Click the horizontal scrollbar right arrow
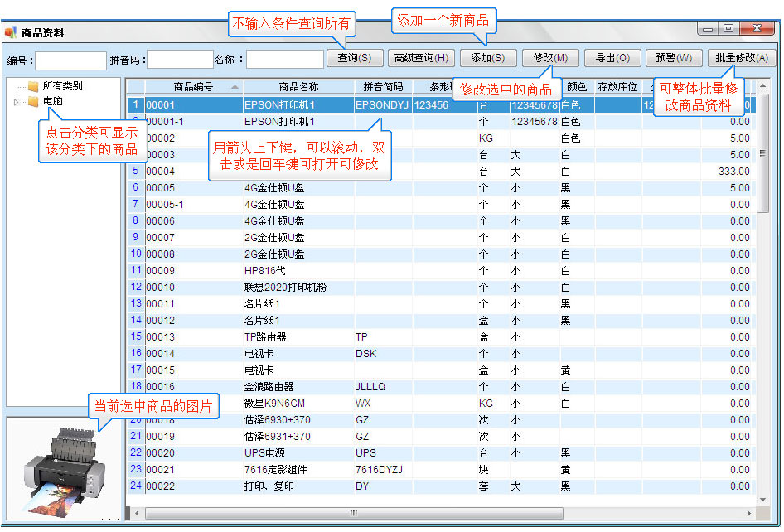 (x=748, y=514)
